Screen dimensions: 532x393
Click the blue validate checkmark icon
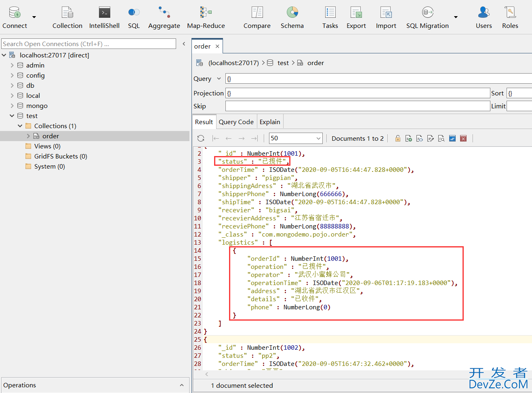coord(452,138)
